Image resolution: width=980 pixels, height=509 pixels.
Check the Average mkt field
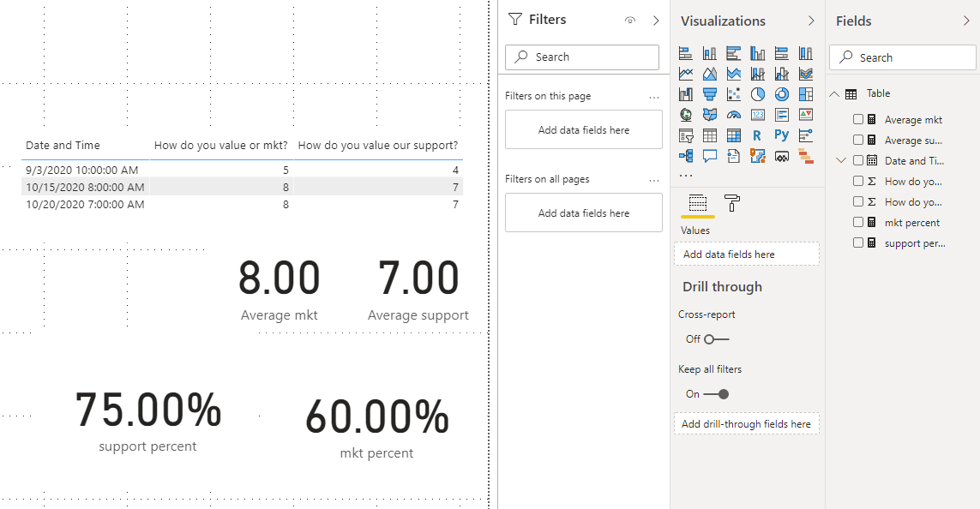tap(858, 119)
